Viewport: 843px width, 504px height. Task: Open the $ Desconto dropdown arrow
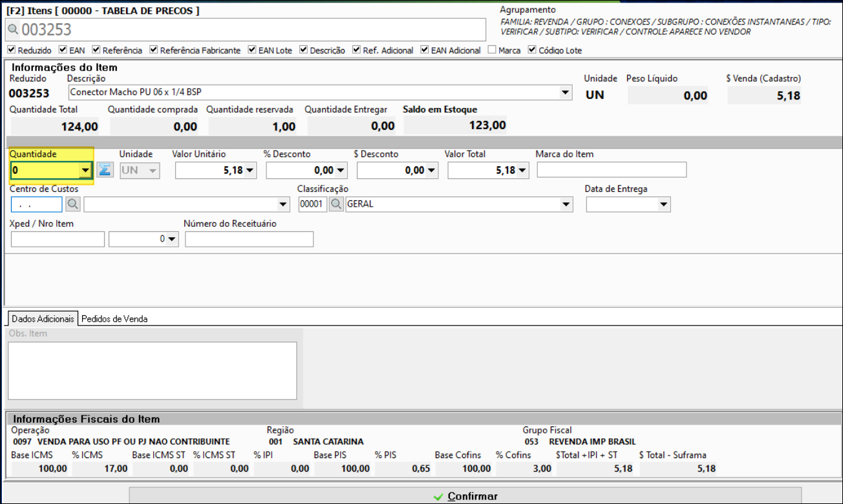coord(431,171)
